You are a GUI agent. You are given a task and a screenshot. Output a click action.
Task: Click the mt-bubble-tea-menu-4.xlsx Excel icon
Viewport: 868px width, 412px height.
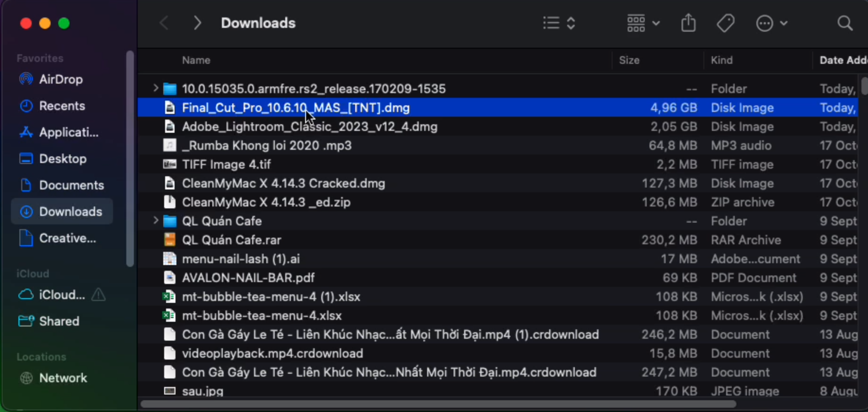[x=169, y=316]
